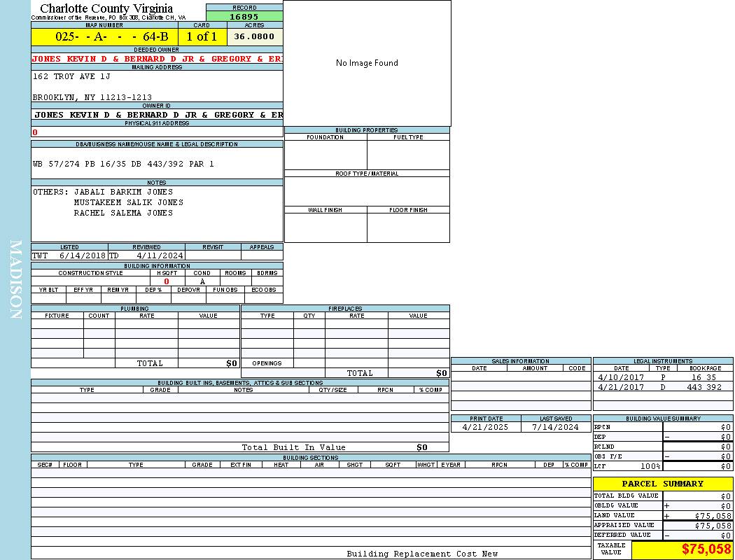Click the condition value 'A' cell
Screen dimensions: 735x560
tap(202, 281)
